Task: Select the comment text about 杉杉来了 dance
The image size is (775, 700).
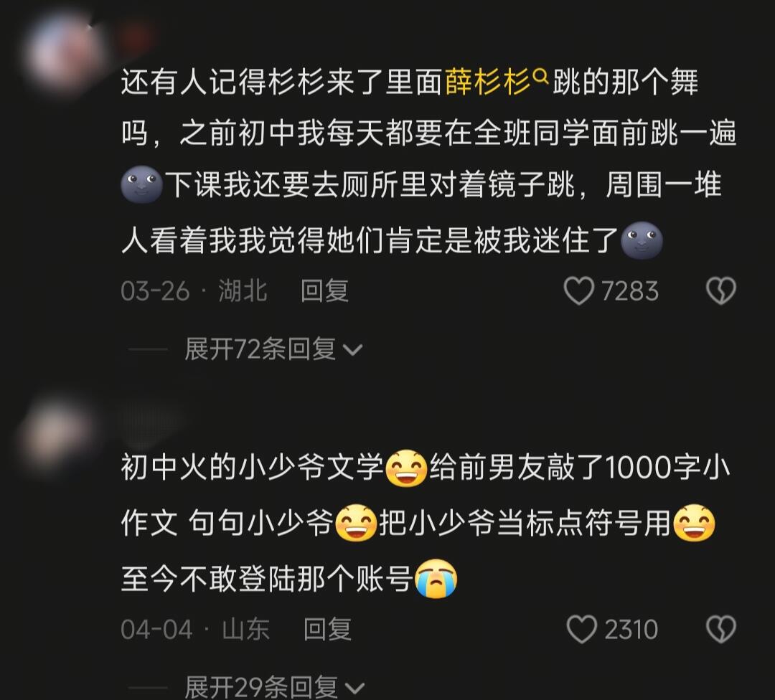Action: (429, 161)
